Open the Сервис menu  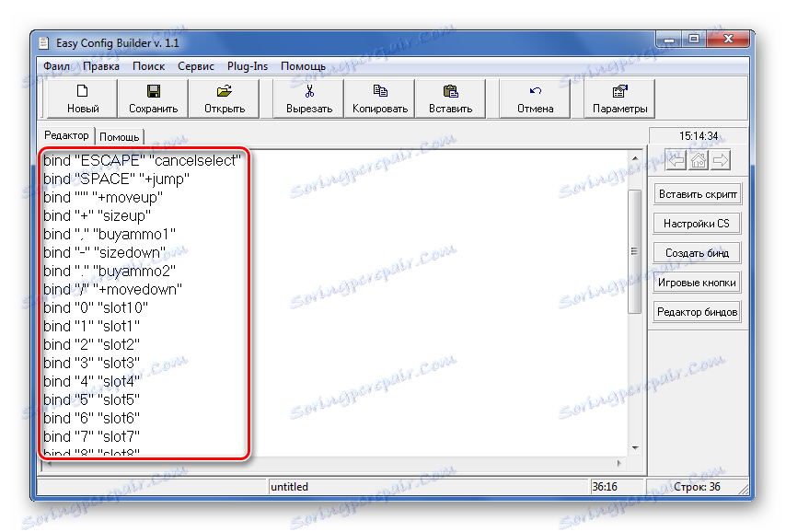195,66
